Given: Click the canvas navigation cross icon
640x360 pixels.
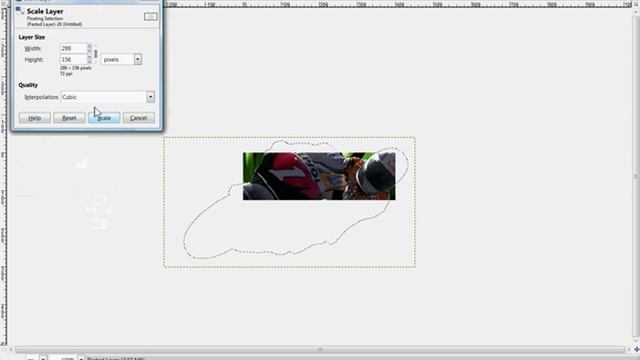Looking at the screenshot, I should tap(636, 349).
